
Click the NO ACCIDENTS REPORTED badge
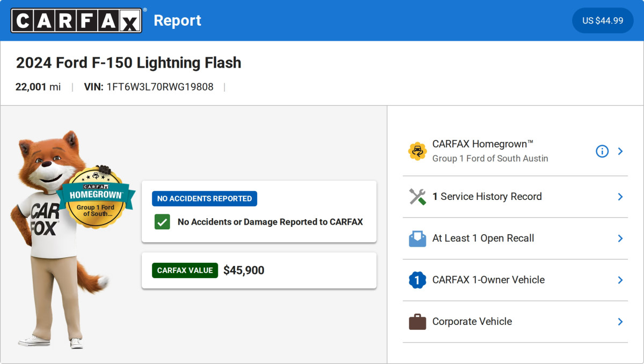[x=204, y=198]
